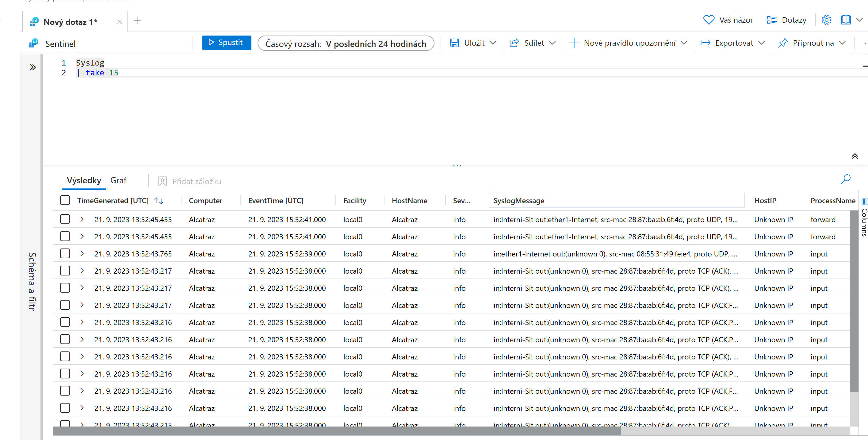Viewport: 868px width, 440px height.
Task: Switch to the Graf tab
Action: tap(118, 180)
